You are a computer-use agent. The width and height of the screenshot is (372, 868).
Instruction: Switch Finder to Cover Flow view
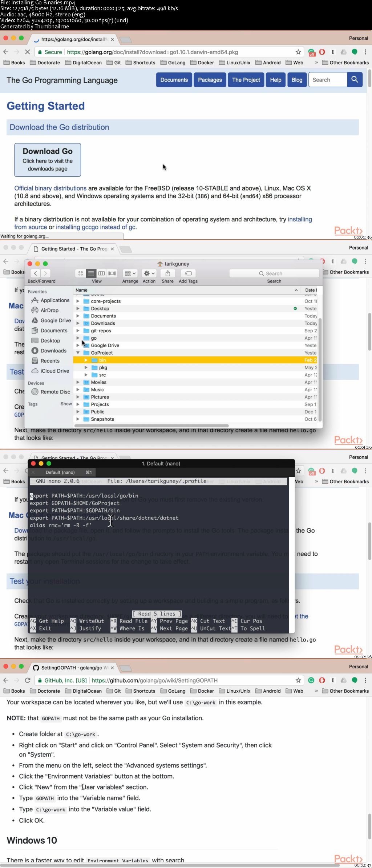pos(112,273)
